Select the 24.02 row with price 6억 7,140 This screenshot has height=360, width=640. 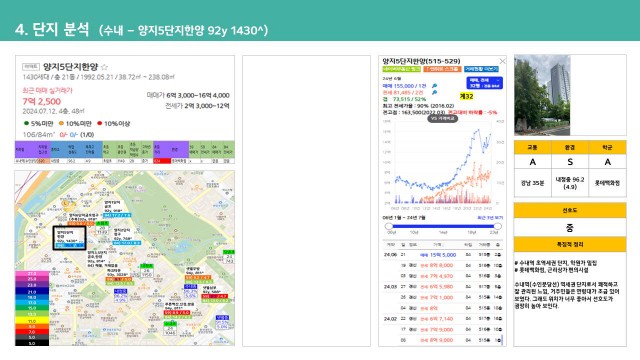point(442,318)
